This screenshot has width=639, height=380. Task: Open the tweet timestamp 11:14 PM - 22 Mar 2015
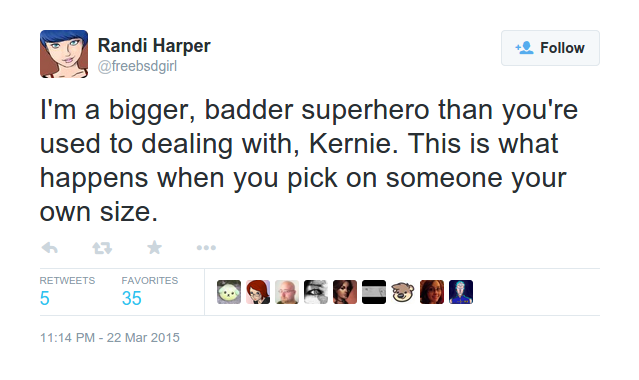click(x=110, y=338)
